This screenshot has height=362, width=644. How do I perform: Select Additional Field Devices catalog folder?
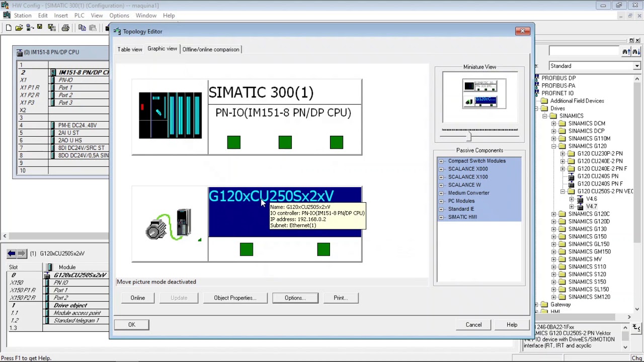click(x=577, y=101)
